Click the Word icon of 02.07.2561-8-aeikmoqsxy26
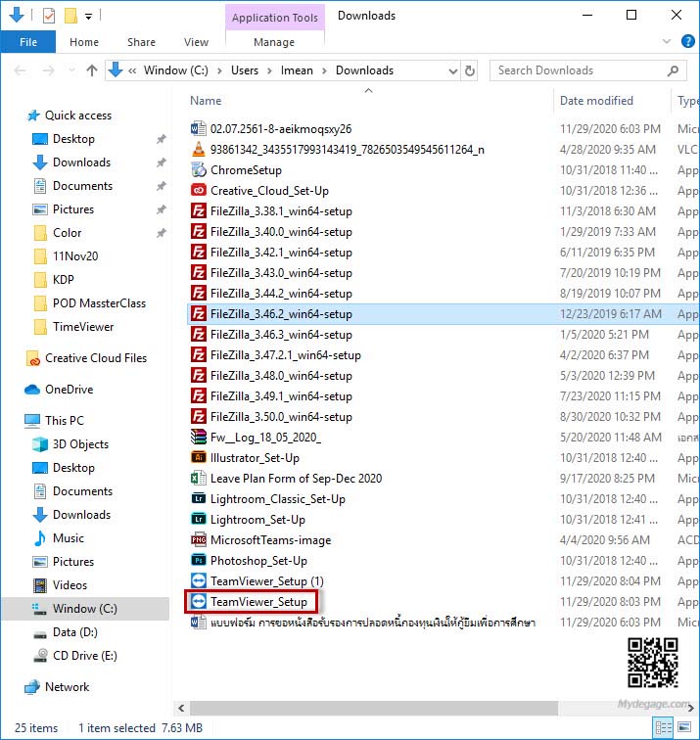The width and height of the screenshot is (700, 740). 198,129
